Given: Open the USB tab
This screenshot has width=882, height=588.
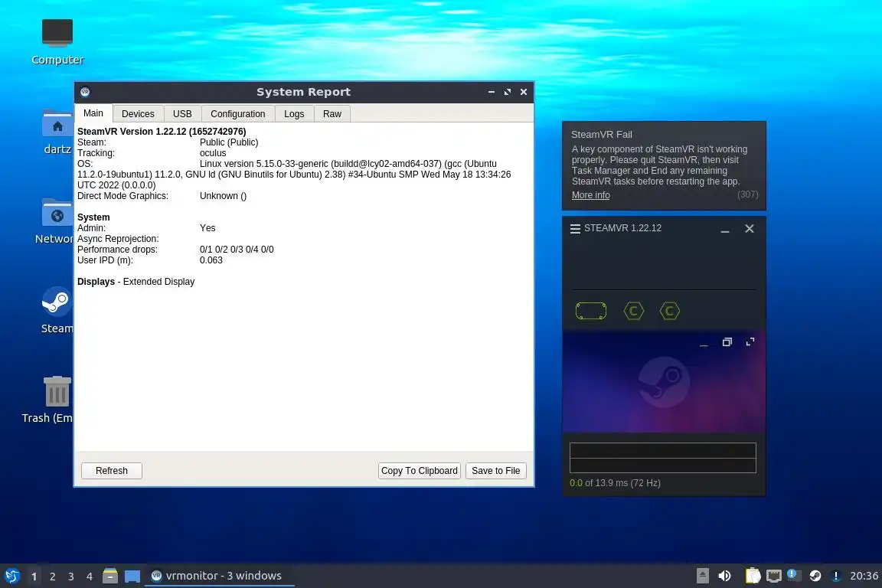Looking at the screenshot, I should click(182, 113).
